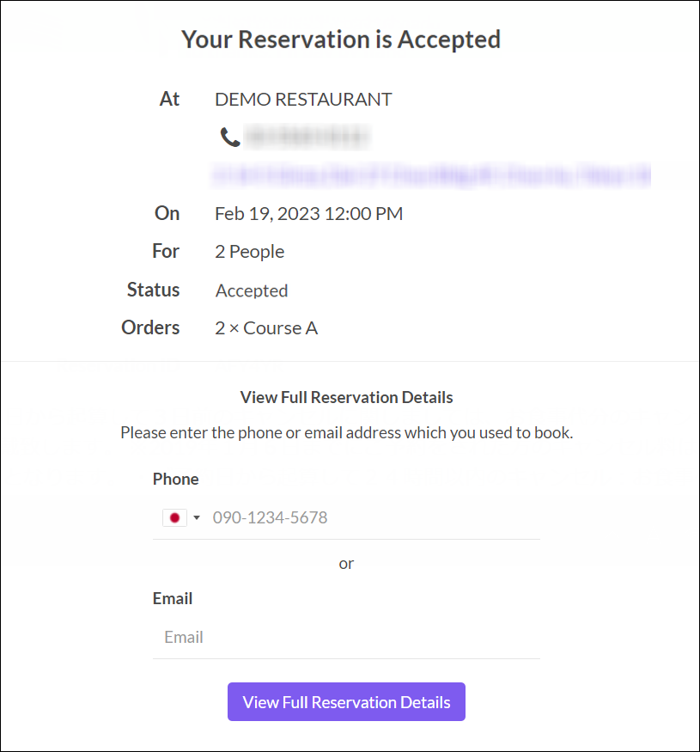
Task: Open the country code dropdown arrow
Action: coord(197,517)
